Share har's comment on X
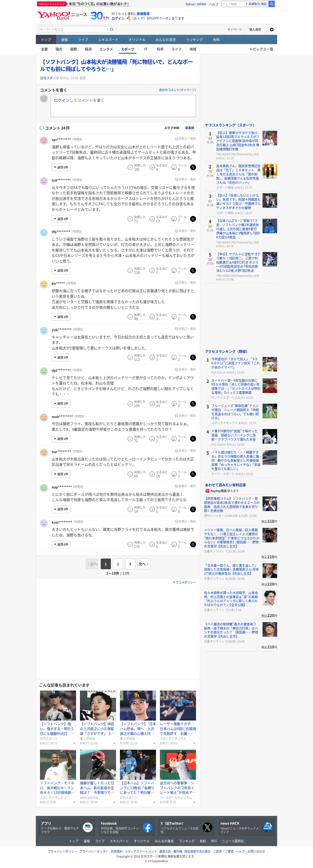 point(193,474)
